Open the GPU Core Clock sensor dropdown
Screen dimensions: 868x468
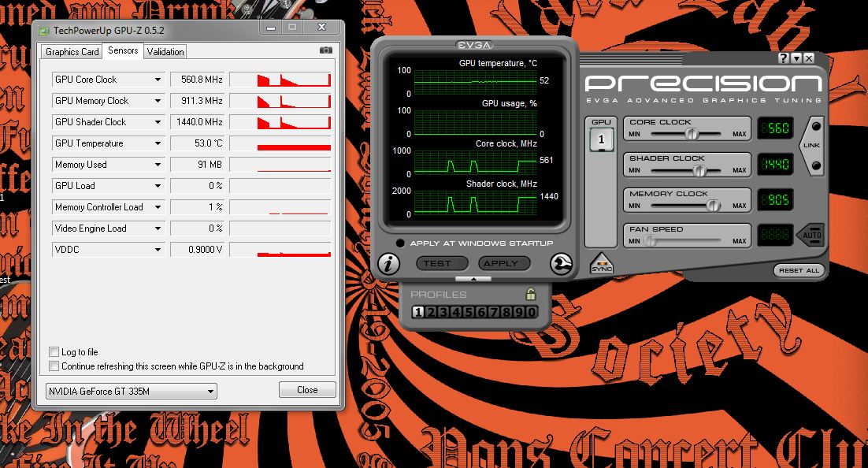coord(158,80)
